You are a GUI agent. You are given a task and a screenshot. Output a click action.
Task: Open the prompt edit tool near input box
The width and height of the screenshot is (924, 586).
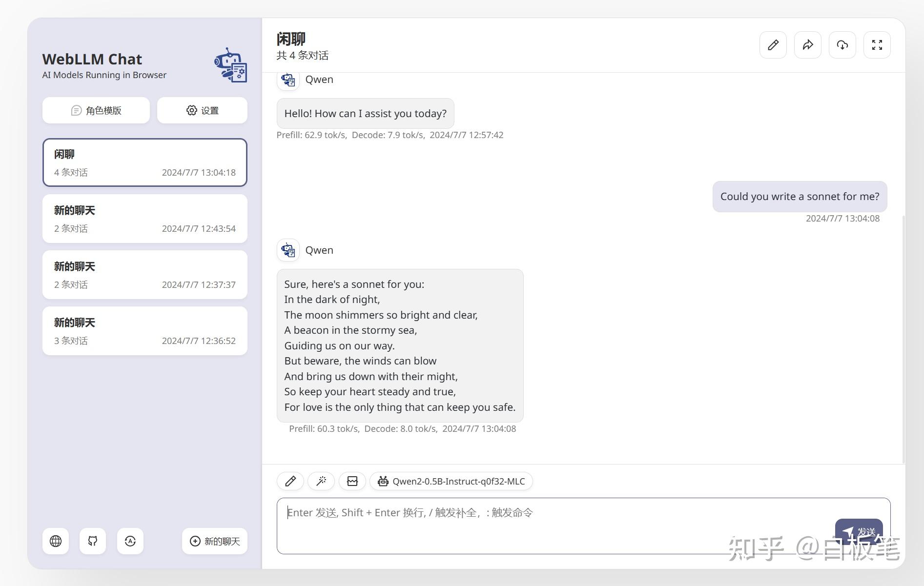point(290,481)
